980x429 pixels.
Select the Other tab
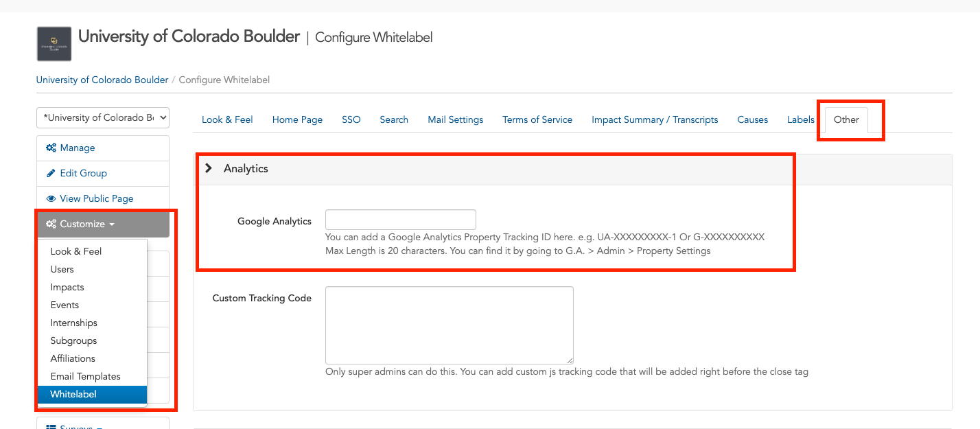tap(846, 119)
